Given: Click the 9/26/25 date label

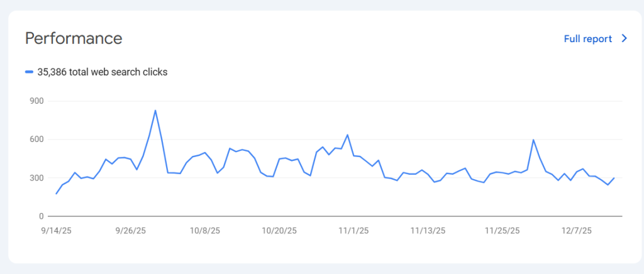Looking at the screenshot, I should click(x=131, y=231).
